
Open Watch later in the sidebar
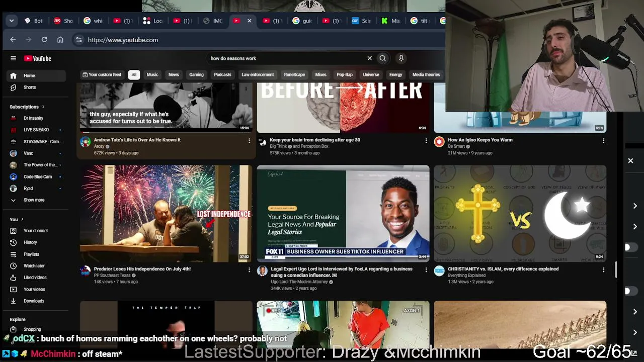(34, 266)
